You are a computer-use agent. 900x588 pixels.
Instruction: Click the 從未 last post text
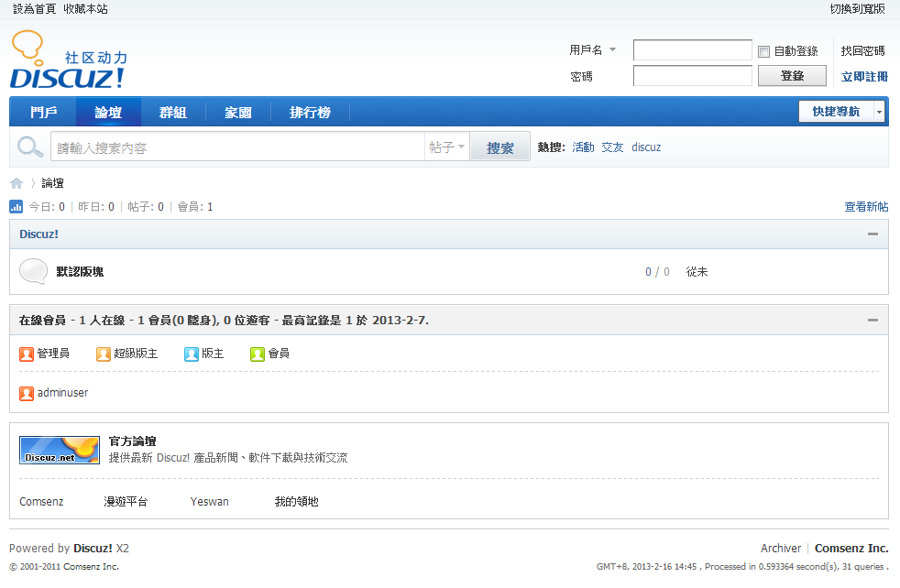point(697,272)
